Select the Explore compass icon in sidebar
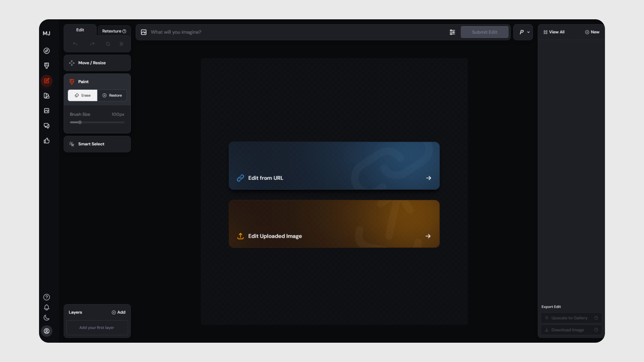 [47, 51]
